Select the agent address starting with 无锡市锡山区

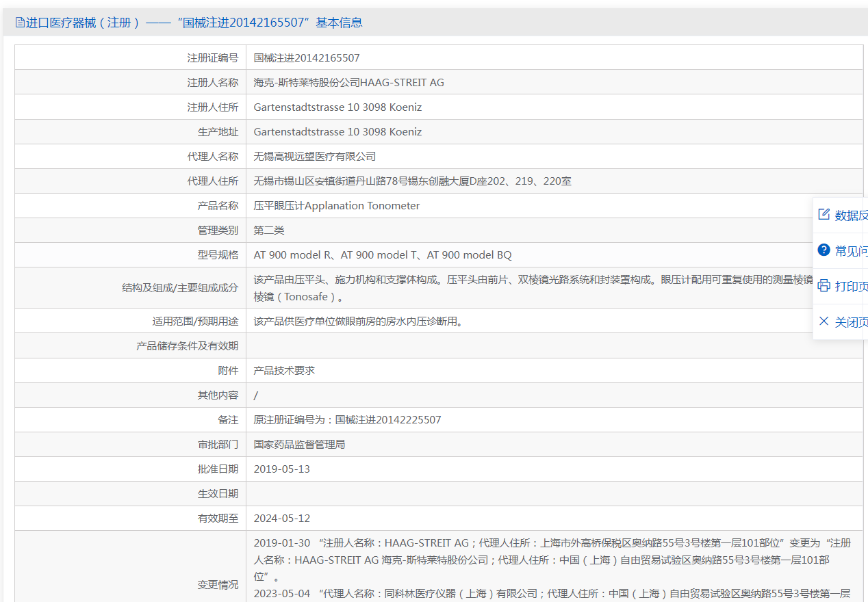413,181
